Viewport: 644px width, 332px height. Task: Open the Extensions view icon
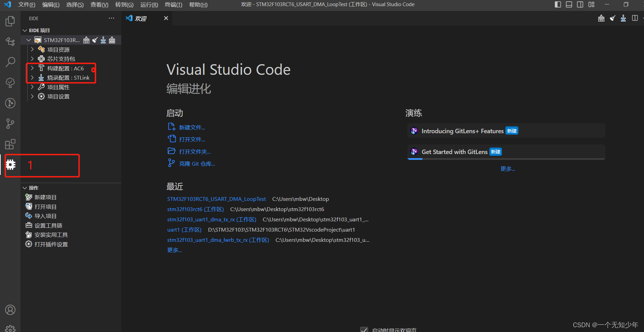click(x=10, y=144)
